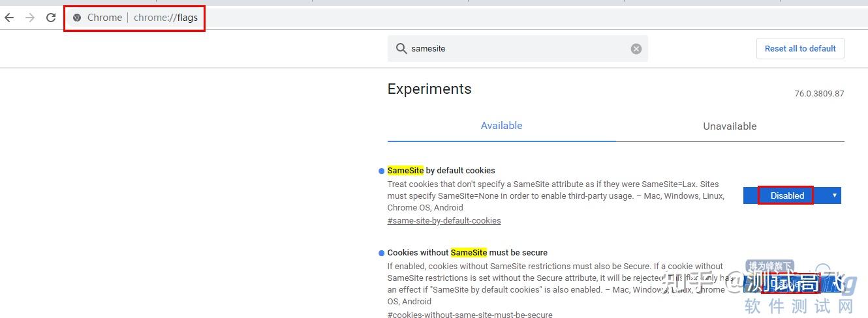Focus the flags search field
Screen dimensions: 868x318
(516, 49)
